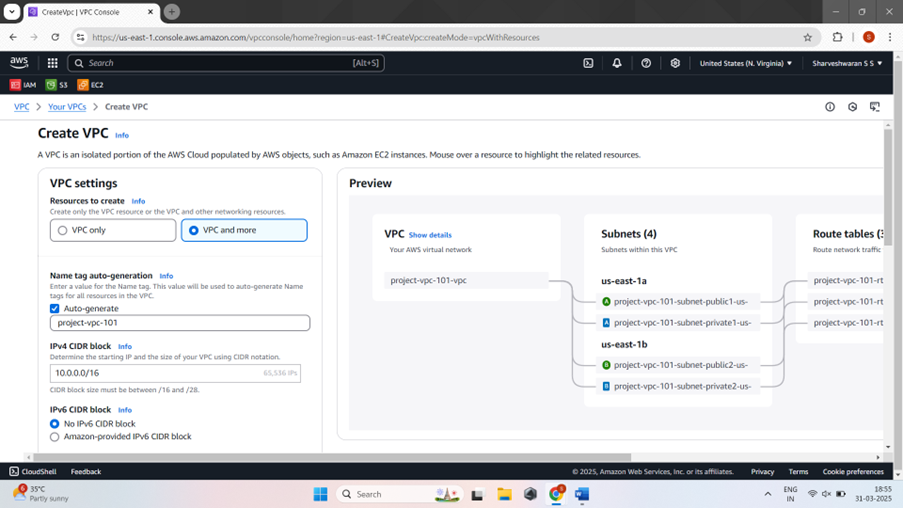Open a new browser tab
Image resolution: width=903 pixels, height=508 pixels.
click(172, 12)
